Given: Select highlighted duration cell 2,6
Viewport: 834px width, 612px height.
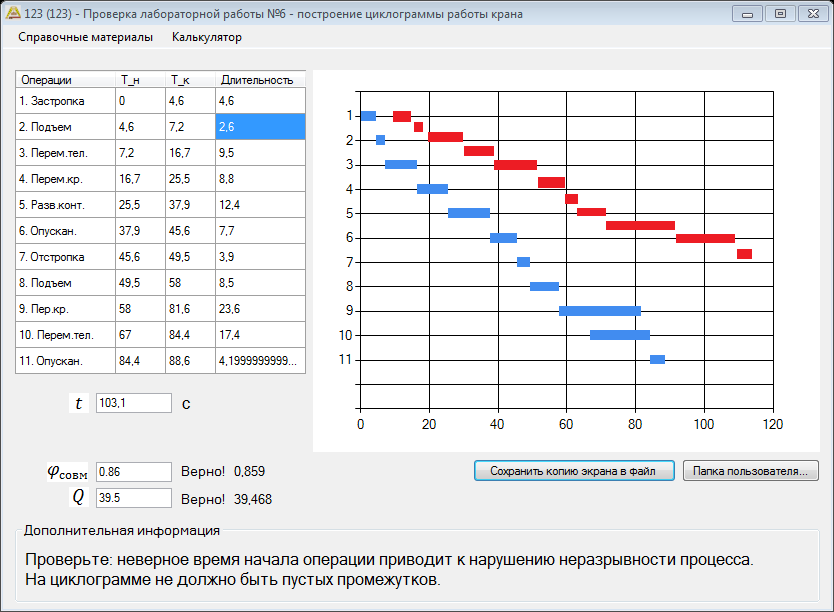Looking at the screenshot, I should [x=261, y=127].
